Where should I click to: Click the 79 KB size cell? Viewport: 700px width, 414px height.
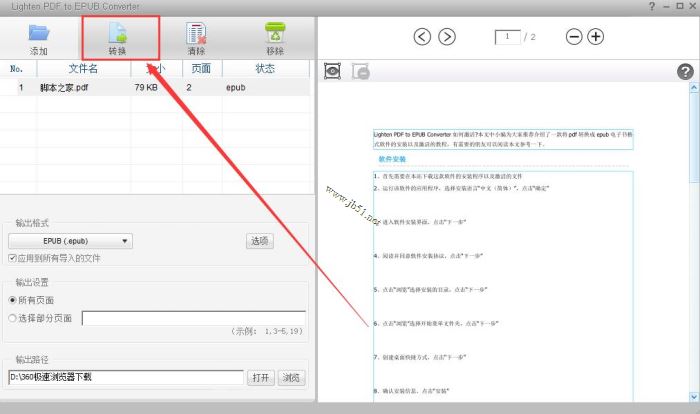coord(146,88)
